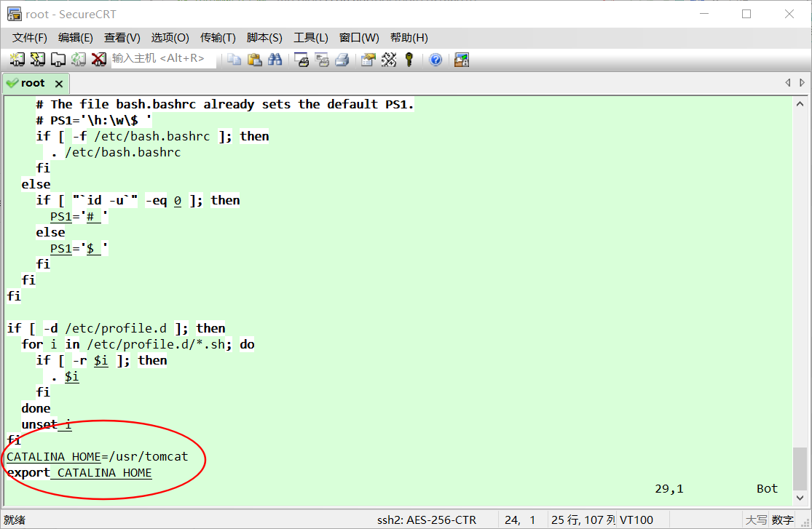Open the 传输(T) menu
Screen dimensions: 812x529
click(x=218, y=38)
